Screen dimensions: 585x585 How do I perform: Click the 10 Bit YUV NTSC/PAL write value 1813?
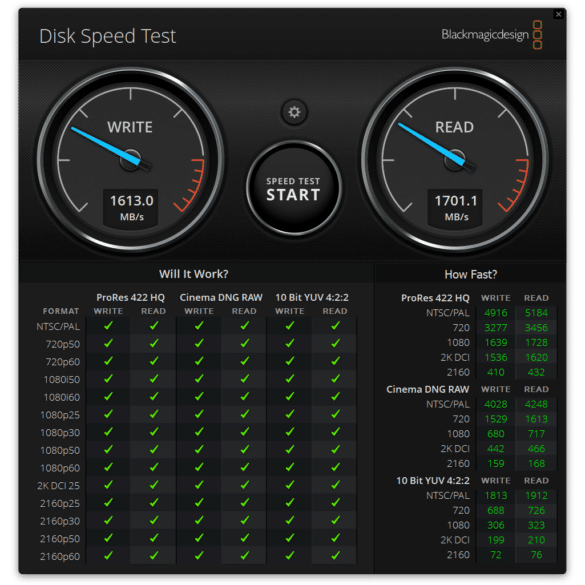[496, 495]
